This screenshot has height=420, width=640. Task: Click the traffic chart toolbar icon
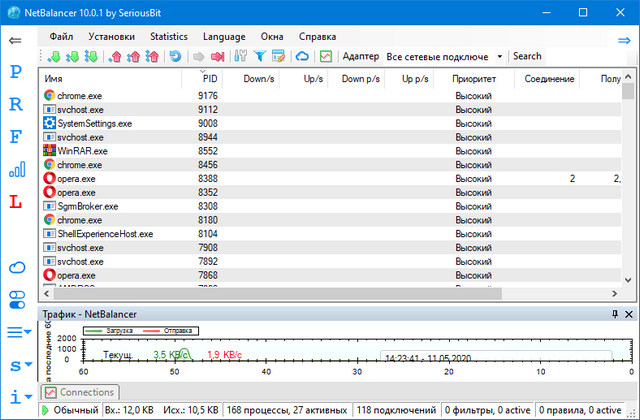point(326,56)
